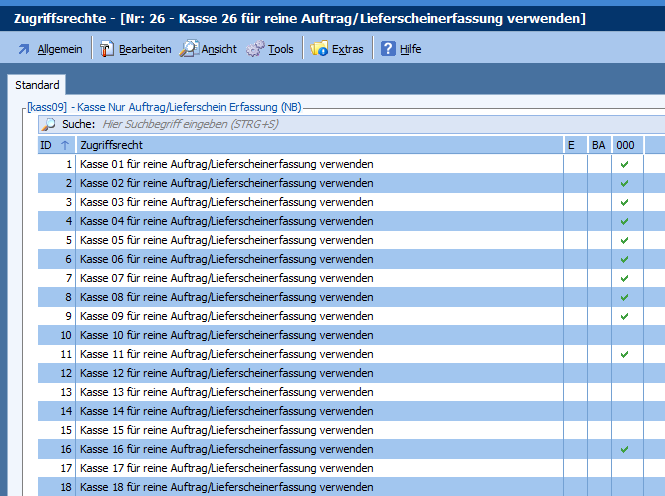This screenshot has height=496, width=665.
Task: Click the Bearbeiten clipboard icon
Action: click(x=107, y=49)
